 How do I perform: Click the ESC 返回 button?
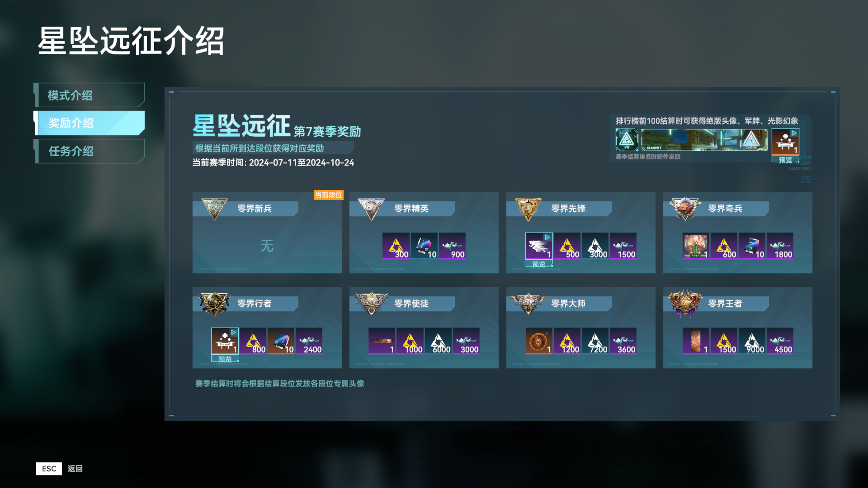[x=60, y=468]
